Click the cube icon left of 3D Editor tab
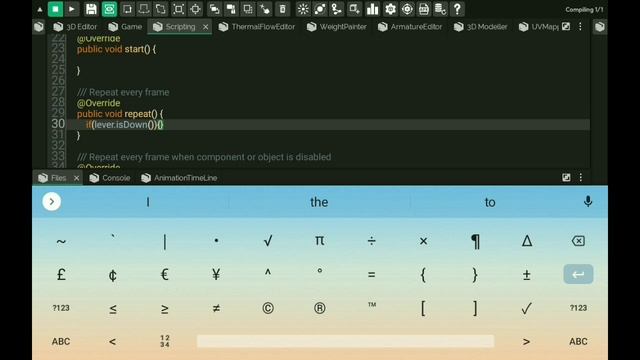 (39, 27)
